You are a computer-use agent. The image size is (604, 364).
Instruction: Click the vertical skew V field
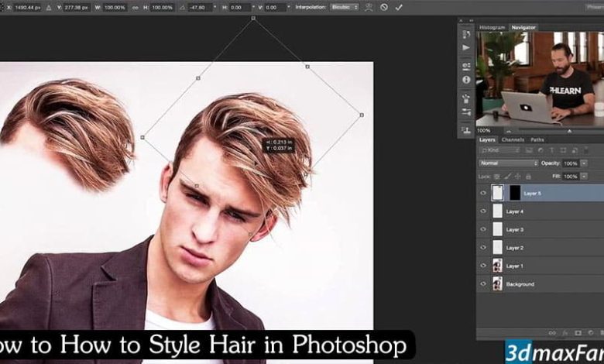click(274, 7)
